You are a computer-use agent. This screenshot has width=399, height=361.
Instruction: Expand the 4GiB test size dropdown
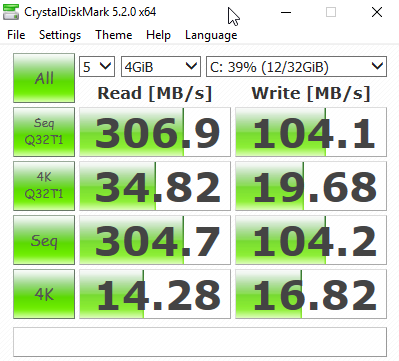click(x=161, y=67)
